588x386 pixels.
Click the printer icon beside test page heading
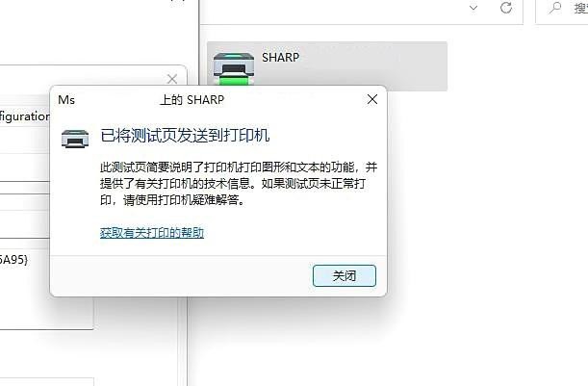pos(75,138)
